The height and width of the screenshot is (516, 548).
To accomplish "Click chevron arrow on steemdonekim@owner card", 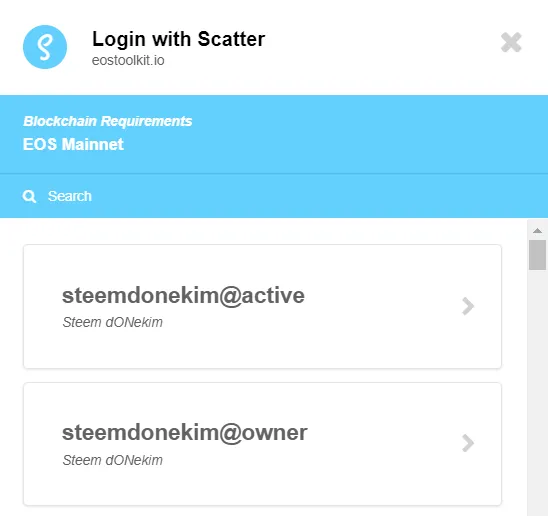I will click(468, 443).
